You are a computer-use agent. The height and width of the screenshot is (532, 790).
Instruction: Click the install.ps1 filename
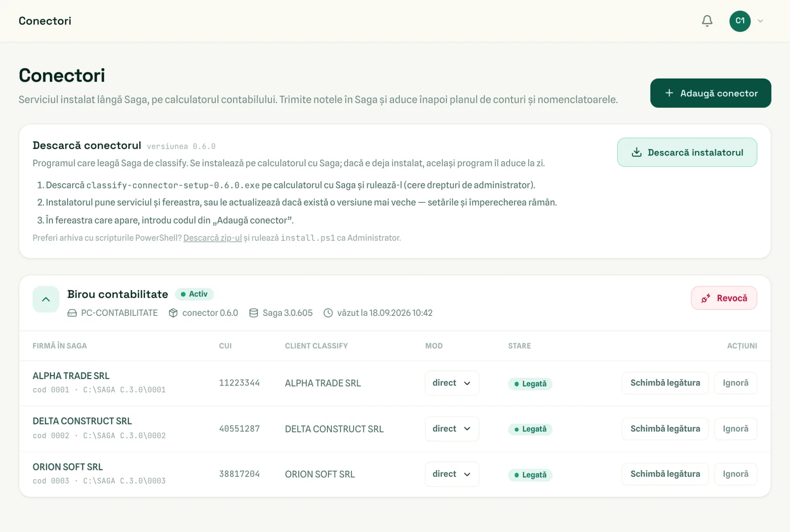tap(308, 238)
